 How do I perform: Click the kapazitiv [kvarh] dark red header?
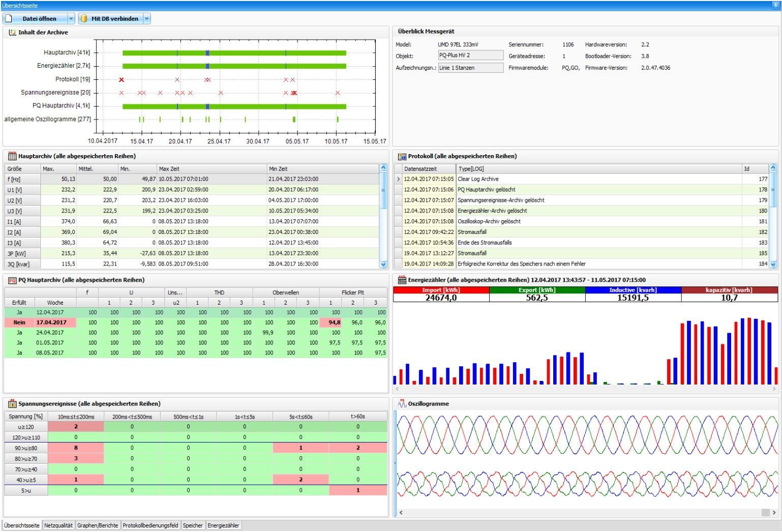(729, 290)
